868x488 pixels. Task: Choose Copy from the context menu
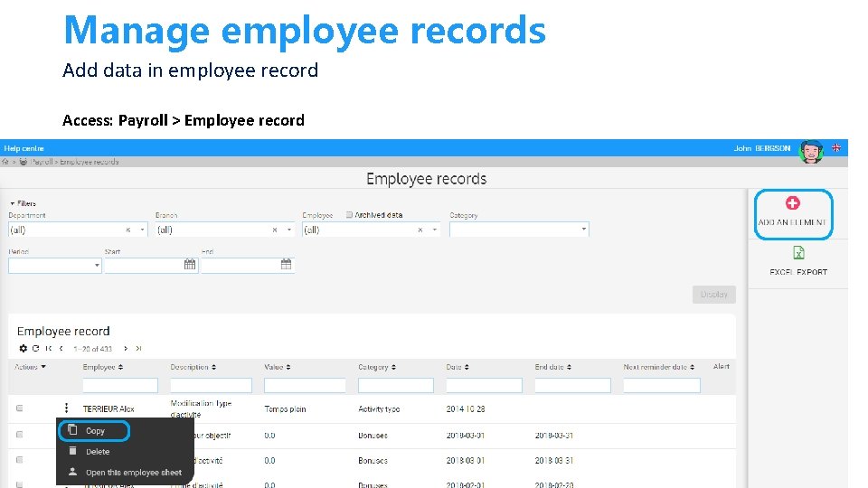pyautogui.click(x=94, y=430)
